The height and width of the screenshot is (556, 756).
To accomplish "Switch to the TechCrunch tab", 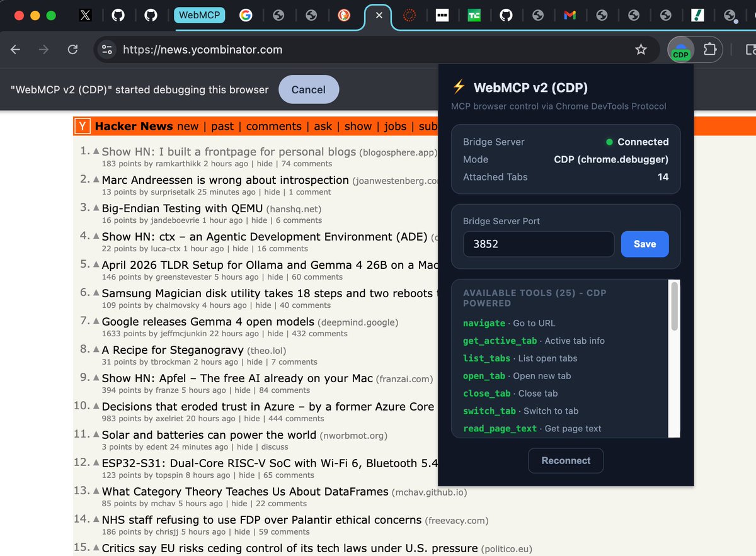I will [x=474, y=15].
